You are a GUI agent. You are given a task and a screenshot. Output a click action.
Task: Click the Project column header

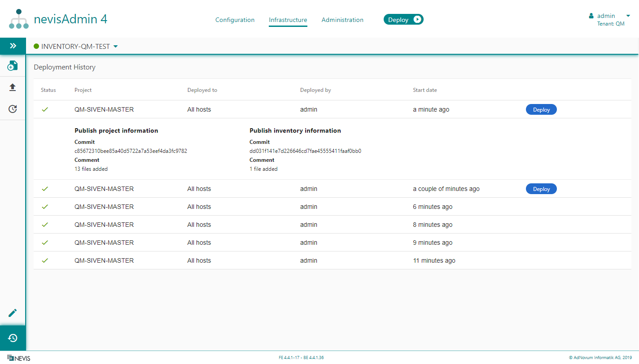tap(83, 90)
